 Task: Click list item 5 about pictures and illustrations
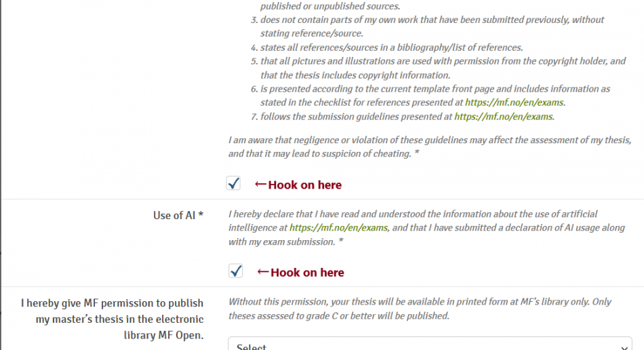tap(442, 68)
